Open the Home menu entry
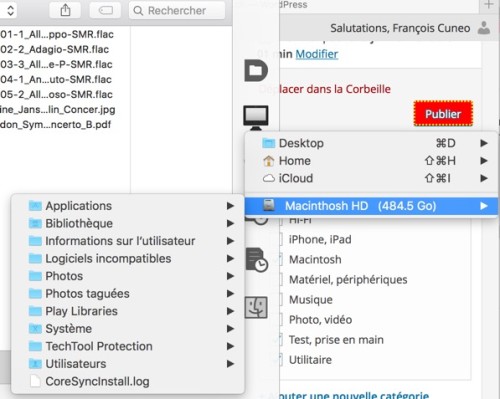This screenshot has width=500, height=399. 372,161
